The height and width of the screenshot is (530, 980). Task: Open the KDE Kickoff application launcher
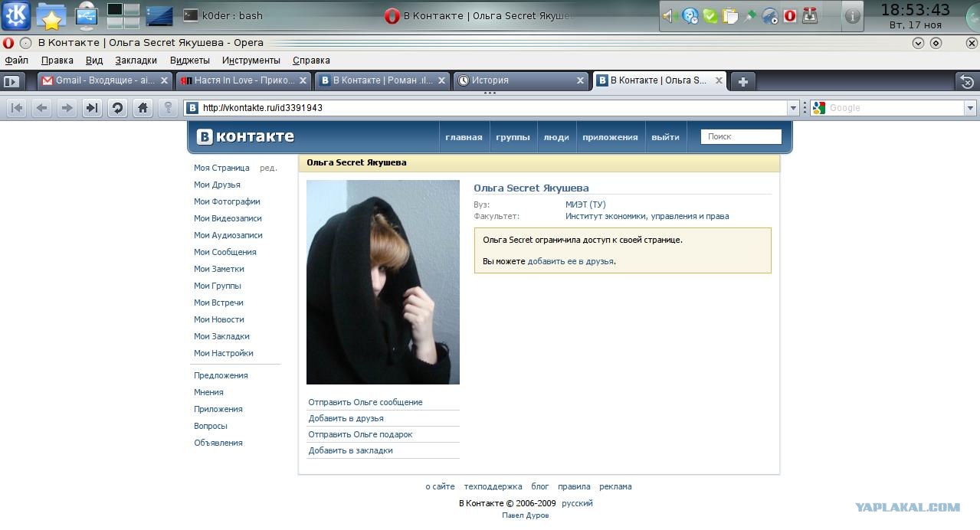point(16,15)
